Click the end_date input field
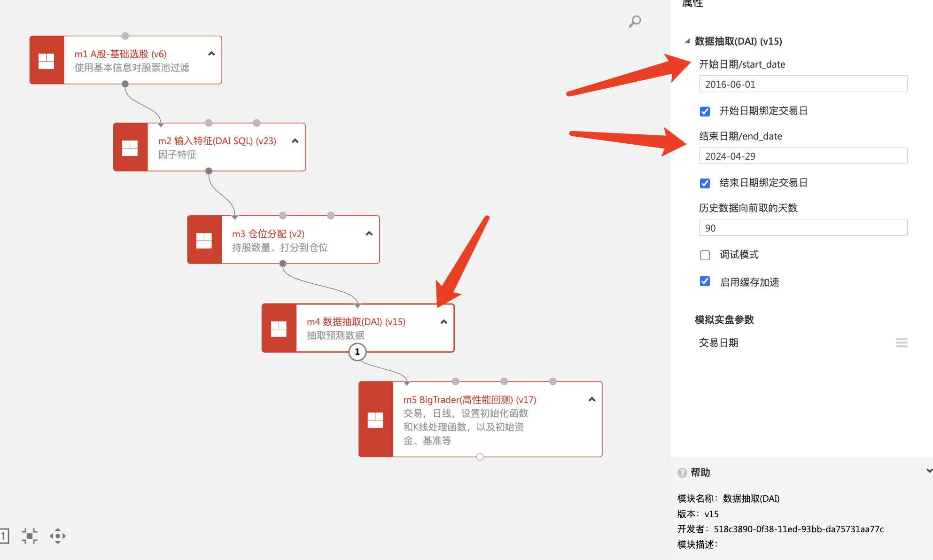 [x=802, y=156]
